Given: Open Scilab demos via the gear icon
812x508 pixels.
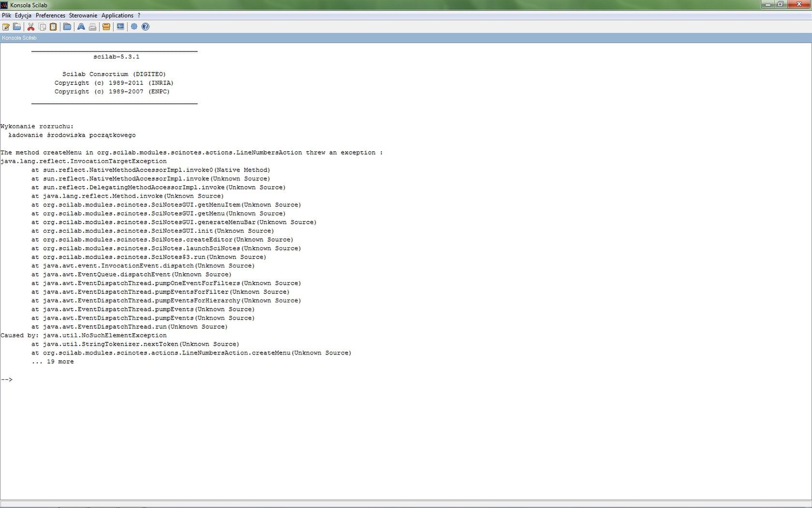Looking at the screenshot, I should pyautogui.click(x=134, y=27).
